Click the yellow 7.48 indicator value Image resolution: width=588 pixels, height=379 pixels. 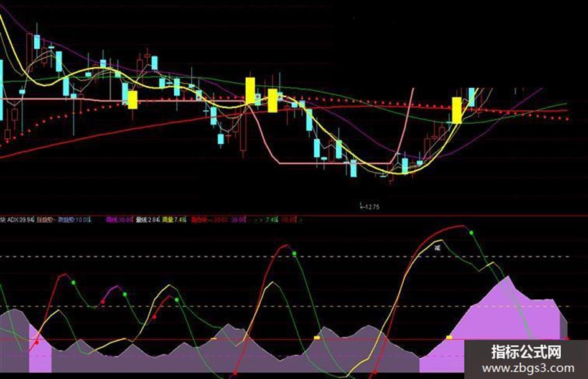174,220
